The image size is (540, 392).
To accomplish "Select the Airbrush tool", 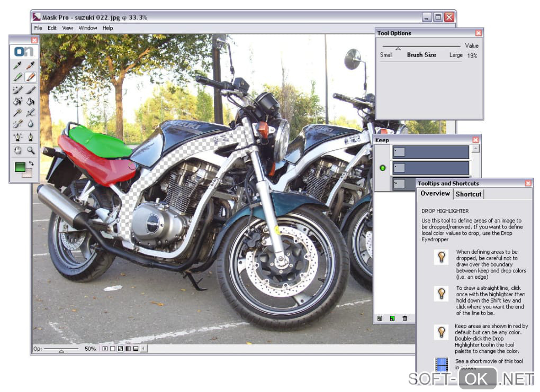I will [x=30, y=112].
